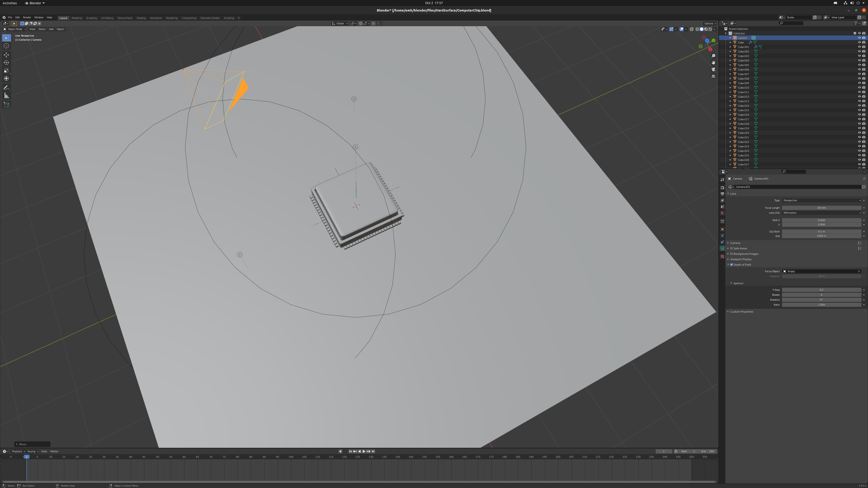Select the Cursor tool in the toolbar
This screenshot has width=868, height=488.
pos(6,46)
